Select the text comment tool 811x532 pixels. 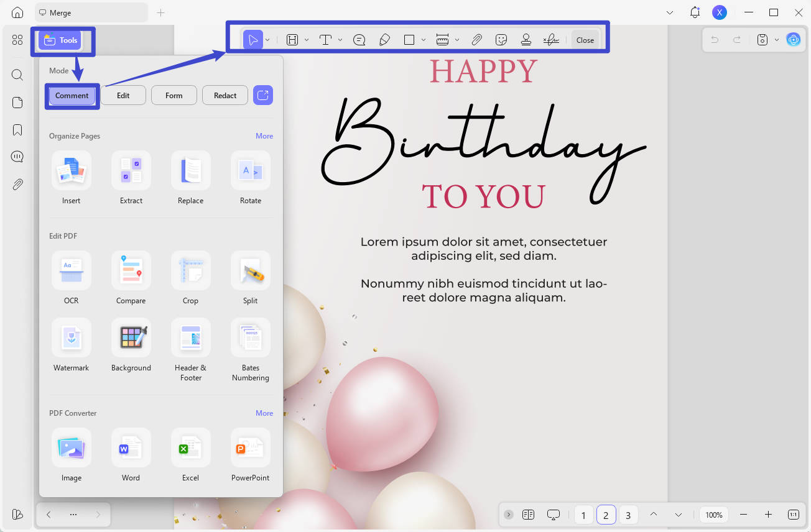325,40
